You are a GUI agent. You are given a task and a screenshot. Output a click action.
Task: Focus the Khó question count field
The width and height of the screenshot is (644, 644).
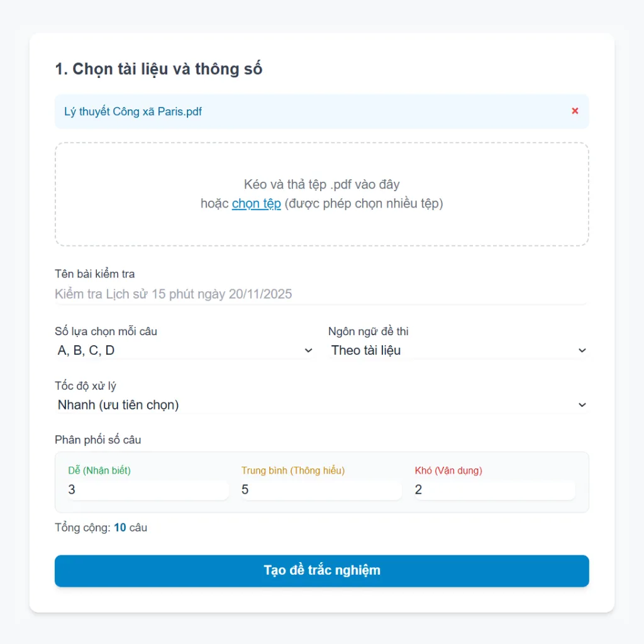(494, 489)
